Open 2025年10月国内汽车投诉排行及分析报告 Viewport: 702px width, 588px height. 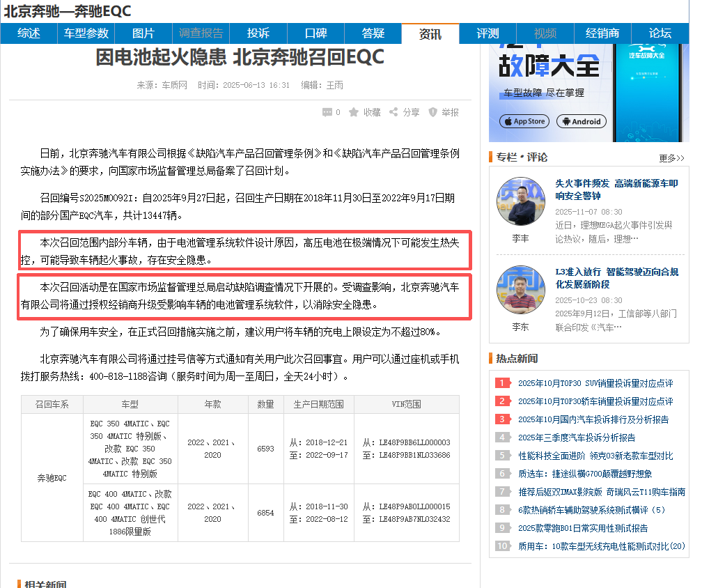[x=593, y=419]
